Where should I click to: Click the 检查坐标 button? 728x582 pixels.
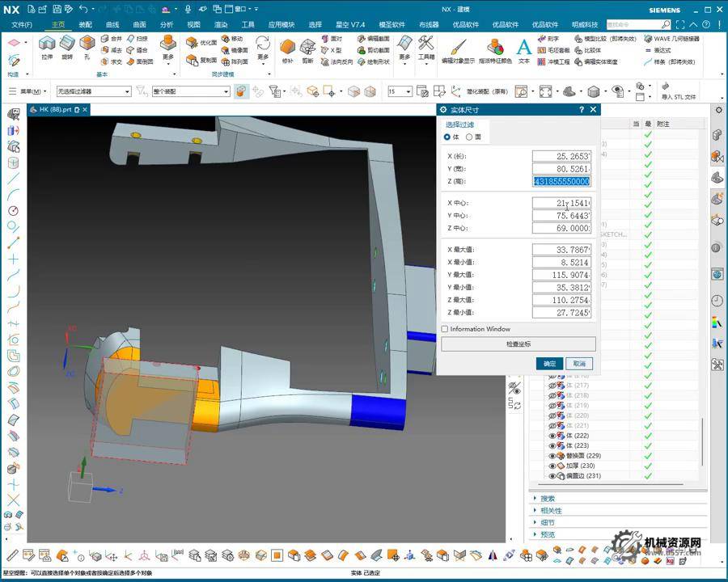[x=518, y=344]
